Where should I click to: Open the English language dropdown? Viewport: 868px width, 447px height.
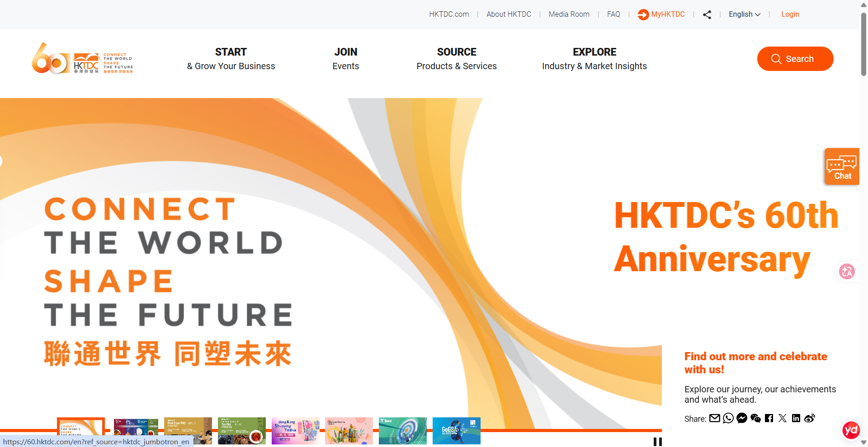pyautogui.click(x=745, y=14)
